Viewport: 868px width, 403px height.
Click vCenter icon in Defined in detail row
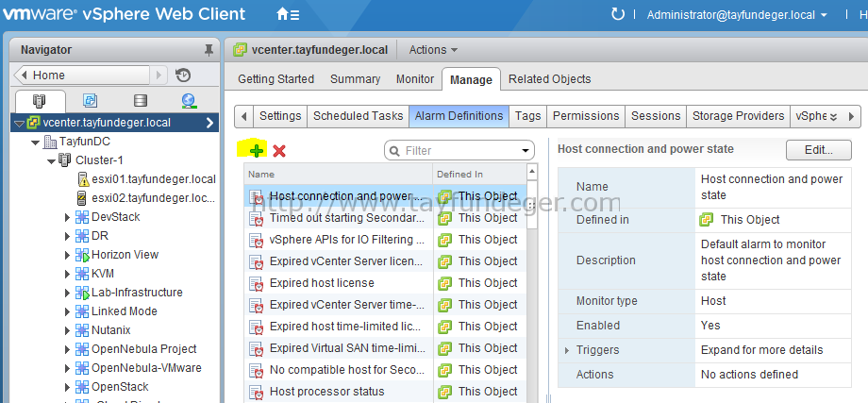[x=706, y=220]
